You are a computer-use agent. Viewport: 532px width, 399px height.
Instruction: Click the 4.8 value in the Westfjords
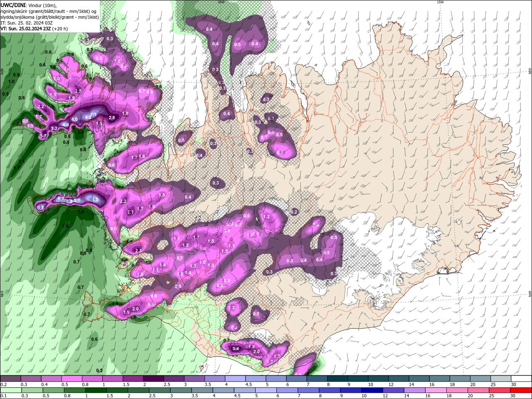(x=66, y=125)
